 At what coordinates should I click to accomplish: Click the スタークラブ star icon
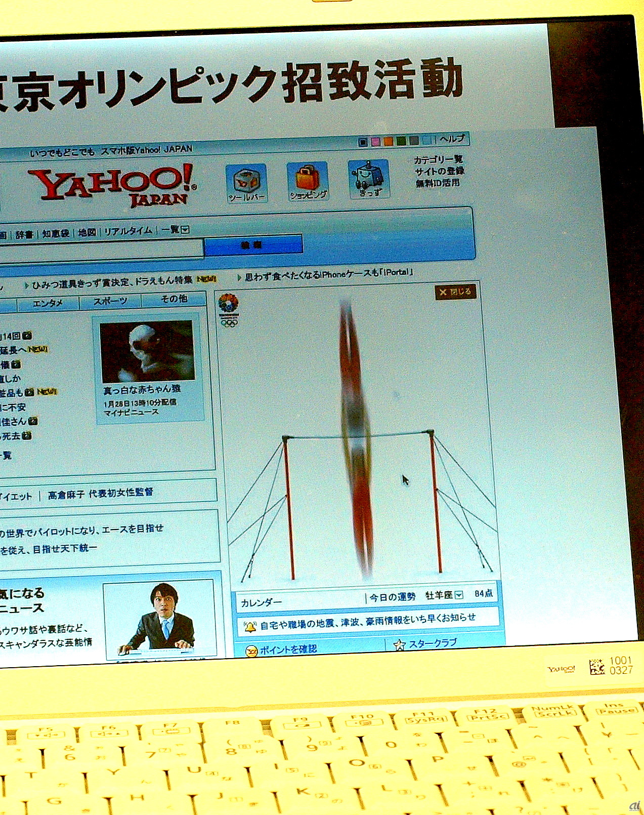(x=399, y=645)
